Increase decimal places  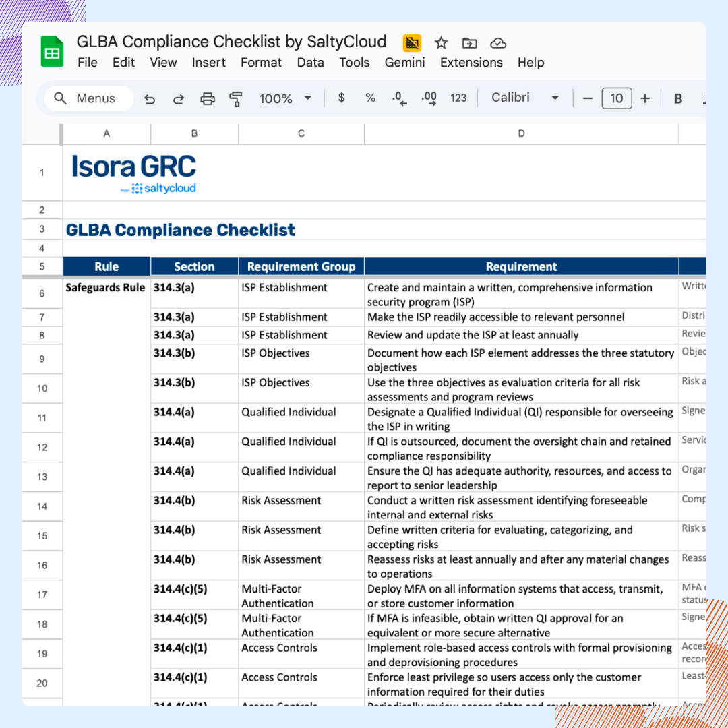click(x=429, y=98)
